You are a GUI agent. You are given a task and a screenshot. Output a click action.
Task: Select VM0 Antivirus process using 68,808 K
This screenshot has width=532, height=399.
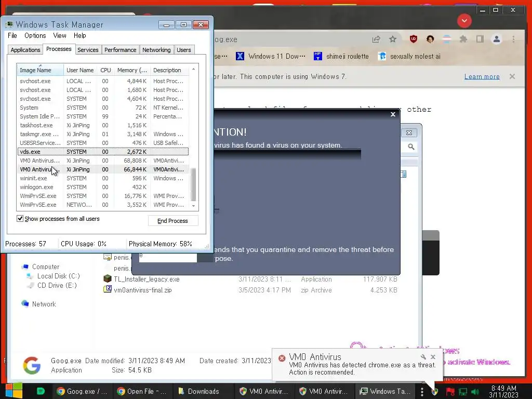[x=103, y=161]
